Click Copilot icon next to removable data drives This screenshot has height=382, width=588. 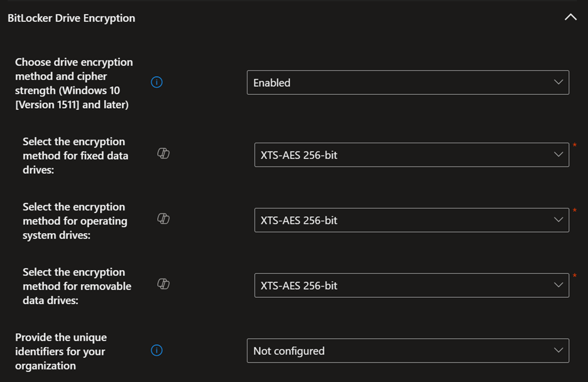[163, 284]
